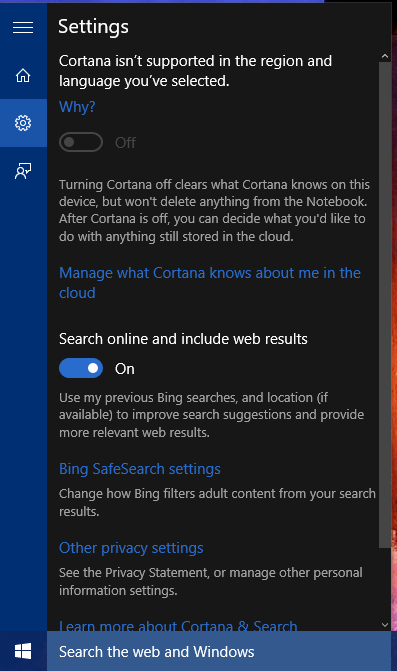
Task: Click the Why? link
Action: point(77,107)
